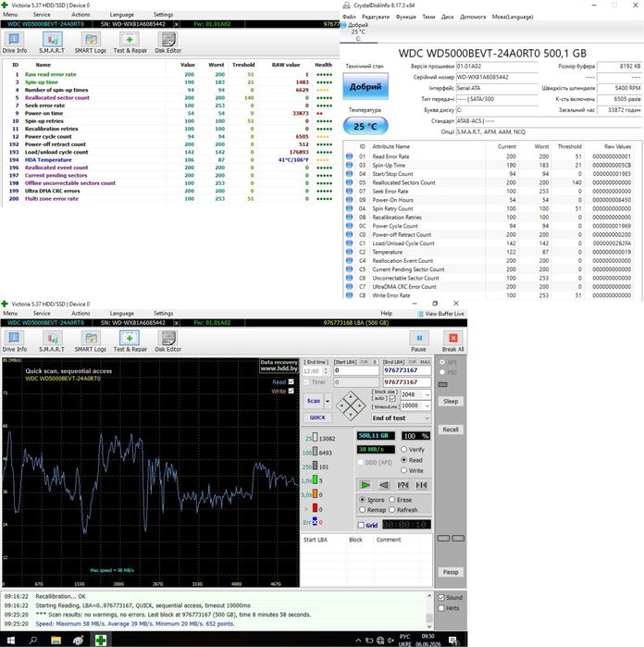Switch to S.M.A.R.T in the Victoria scan window
644x647 pixels.
coord(52,342)
